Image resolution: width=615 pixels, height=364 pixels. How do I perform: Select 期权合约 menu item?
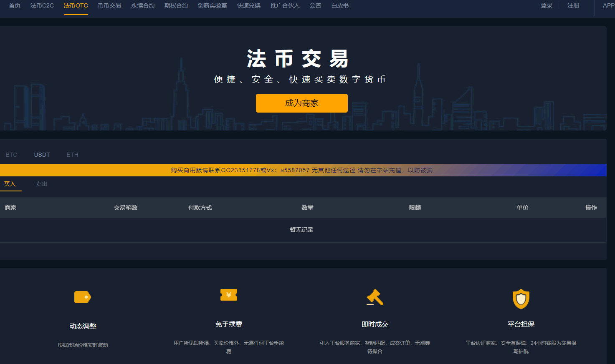pyautogui.click(x=176, y=6)
